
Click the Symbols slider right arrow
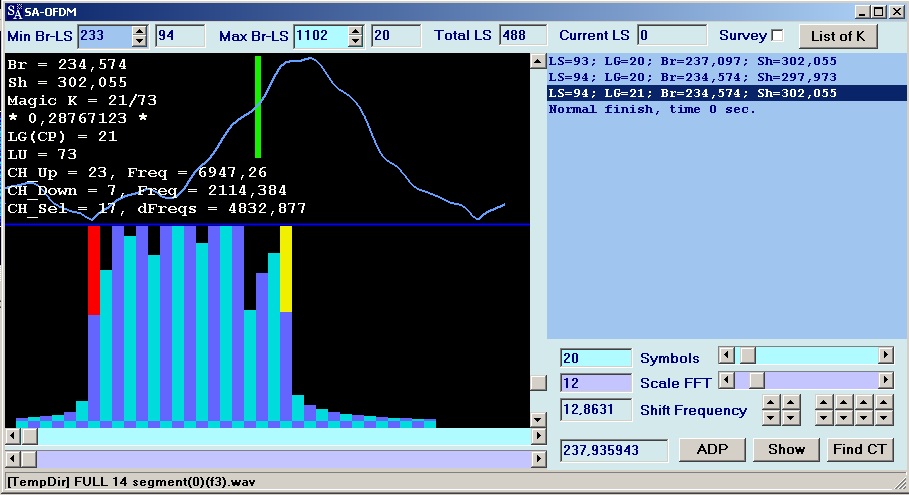[x=885, y=355]
